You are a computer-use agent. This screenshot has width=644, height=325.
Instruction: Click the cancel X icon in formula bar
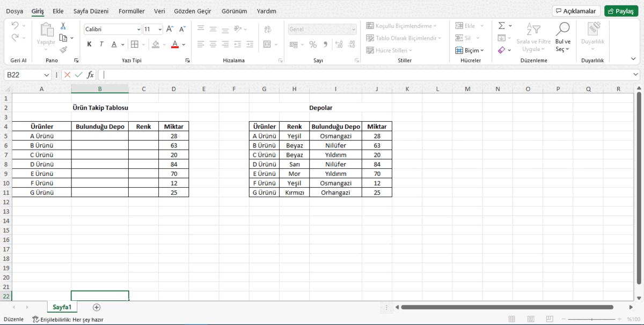pyautogui.click(x=67, y=75)
